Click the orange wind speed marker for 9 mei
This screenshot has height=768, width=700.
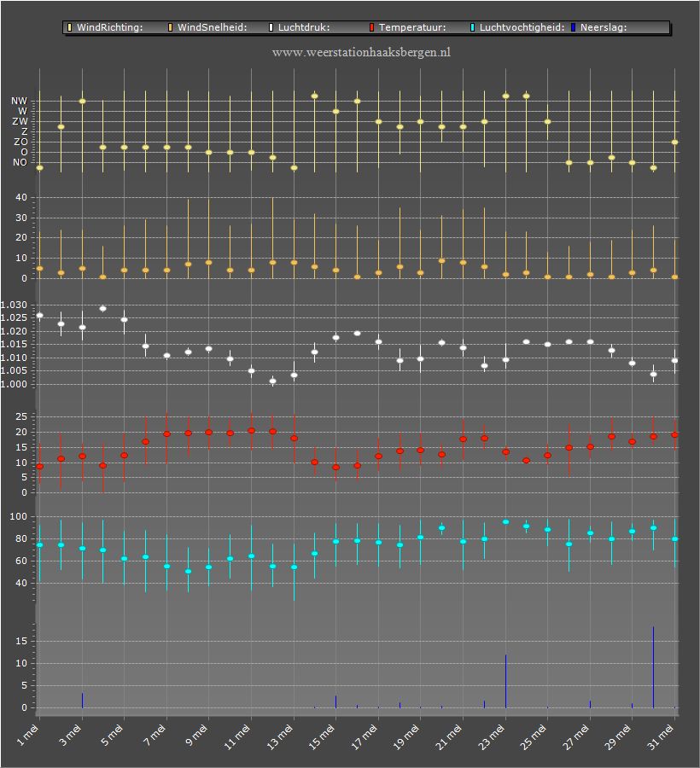208,263
